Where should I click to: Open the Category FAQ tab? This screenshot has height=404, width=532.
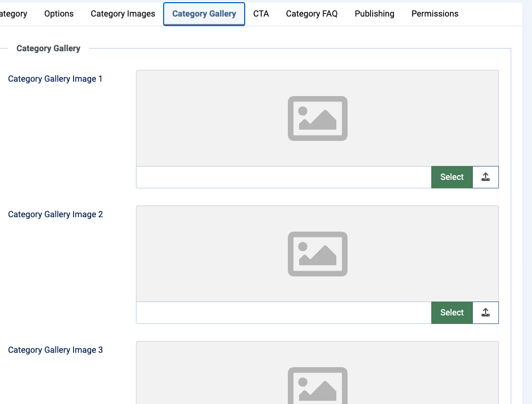311,14
